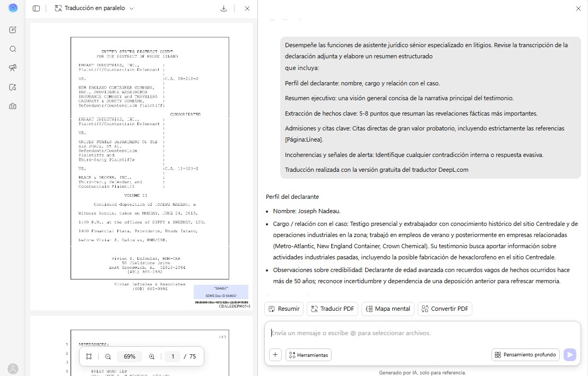Click the CDALEDEP003541 page label

[235, 307]
